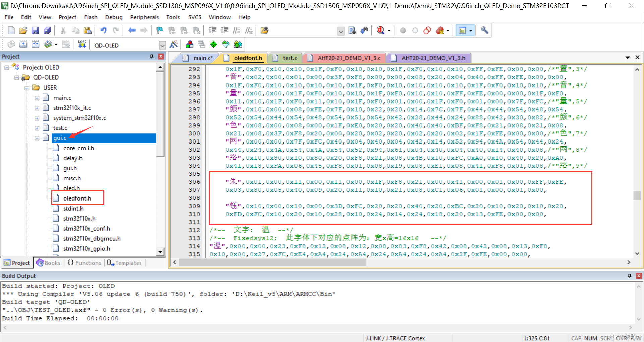Open the find text combo box dropdown
This screenshot has width=644, height=342.
(341, 31)
